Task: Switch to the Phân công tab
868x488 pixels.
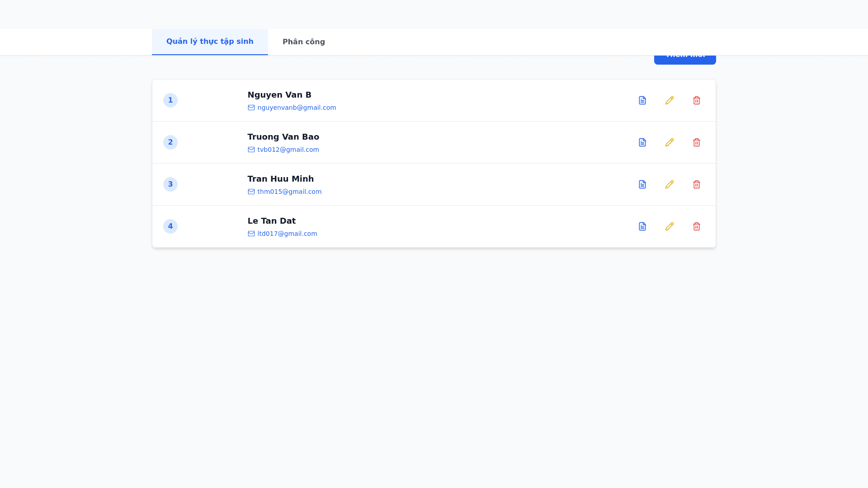Action: [303, 42]
